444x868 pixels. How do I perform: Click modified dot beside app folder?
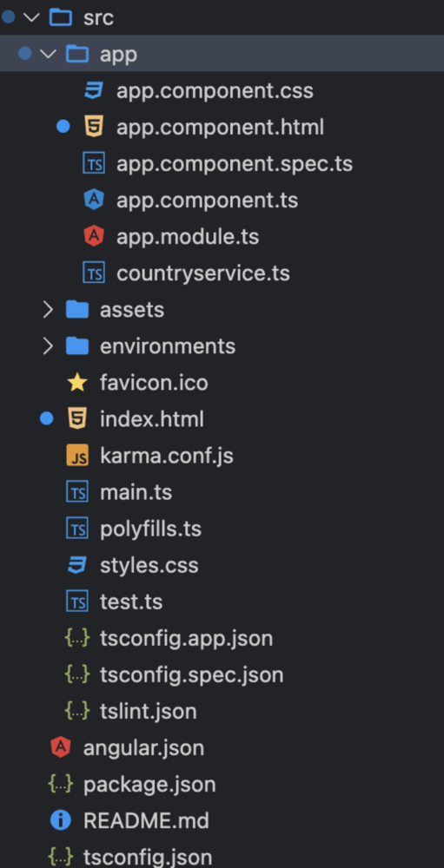[x=25, y=53]
